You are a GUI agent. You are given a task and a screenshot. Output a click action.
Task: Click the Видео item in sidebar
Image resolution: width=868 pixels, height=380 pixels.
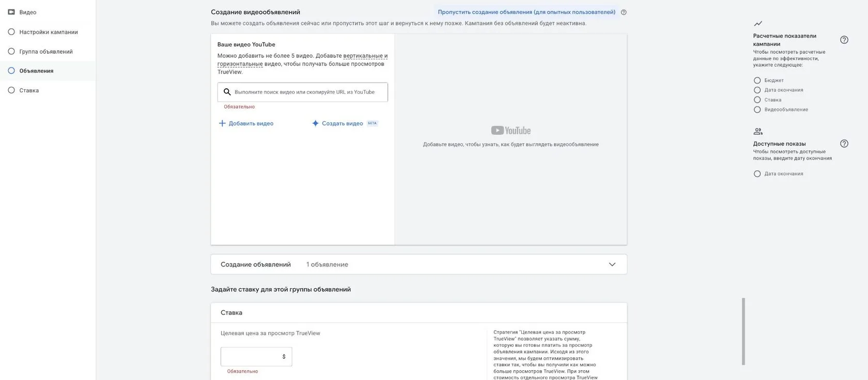coord(22,12)
